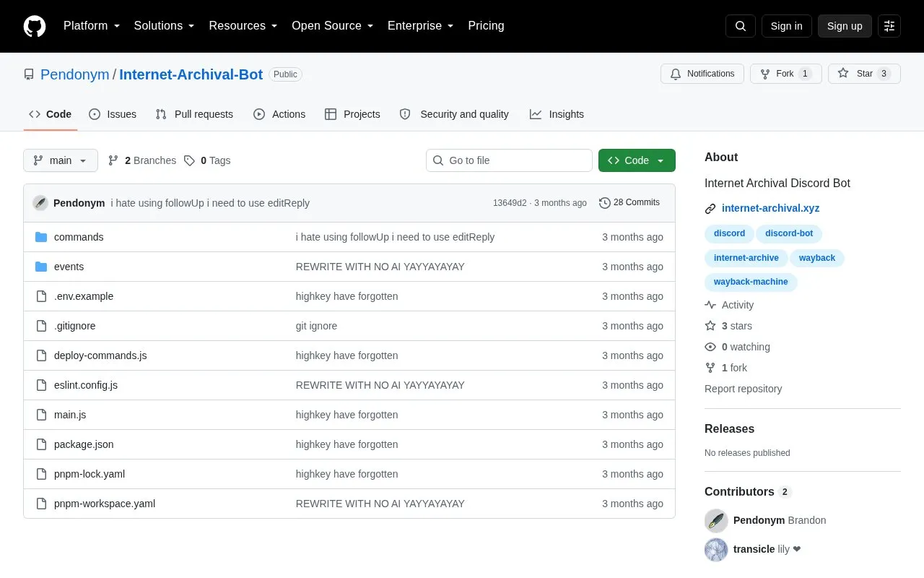Click the Pendonym avatar in commit bar

pos(40,203)
